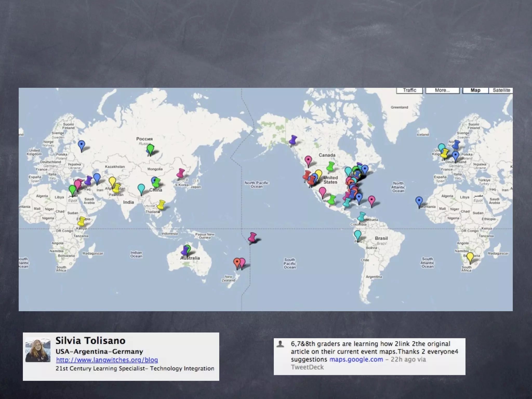532x399 pixels.
Task: Open the langwitches.org/blog link
Action: tap(107, 360)
